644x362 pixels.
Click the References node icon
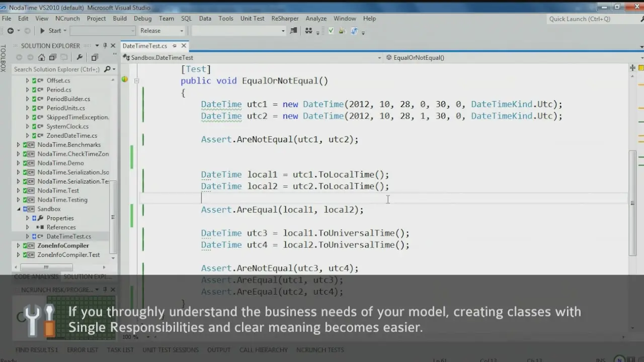pos(41,227)
